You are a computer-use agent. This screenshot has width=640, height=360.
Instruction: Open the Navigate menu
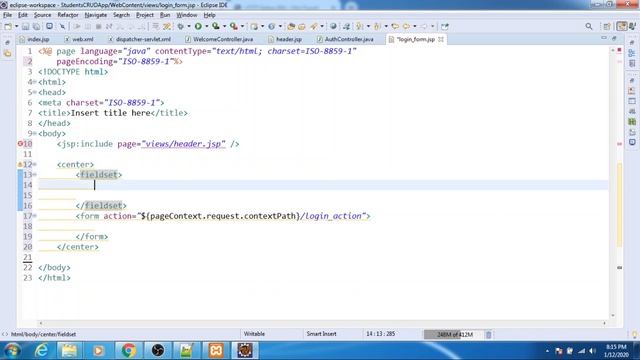point(96,15)
